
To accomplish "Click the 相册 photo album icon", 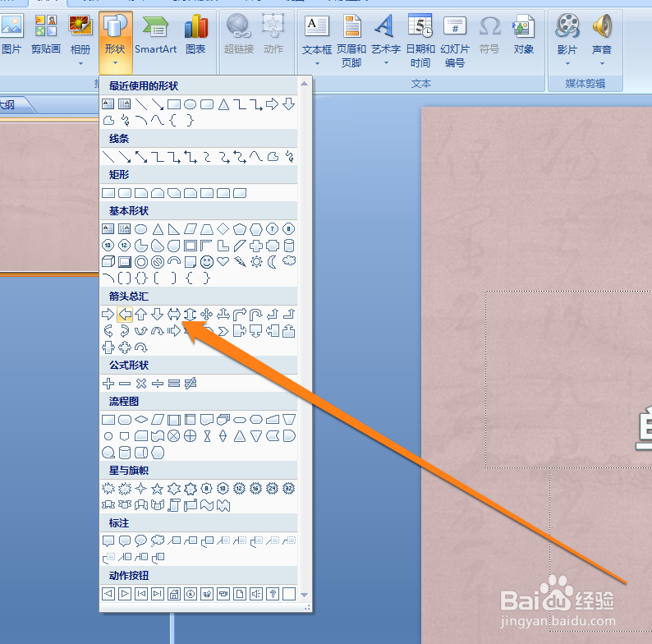I will [80, 25].
